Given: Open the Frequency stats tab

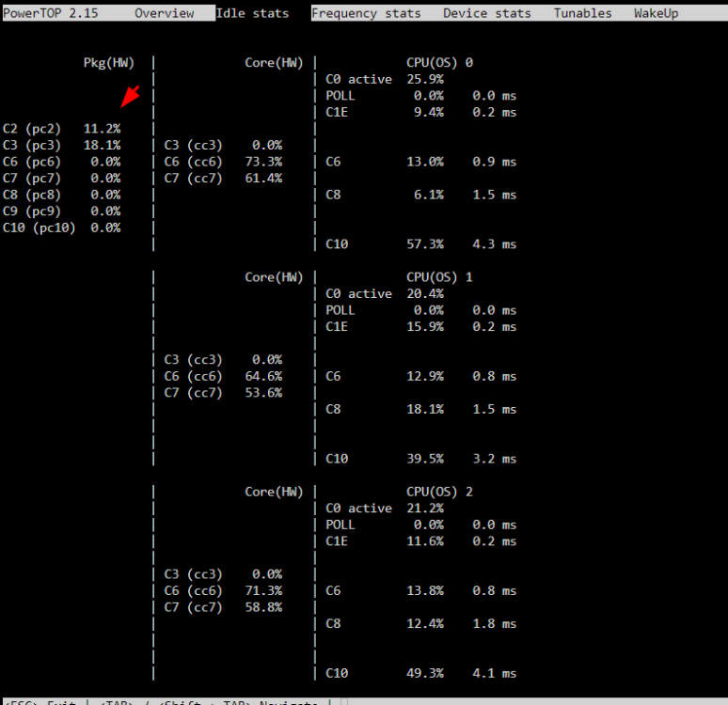Looking at the screenshot, I should click(366, 13).
